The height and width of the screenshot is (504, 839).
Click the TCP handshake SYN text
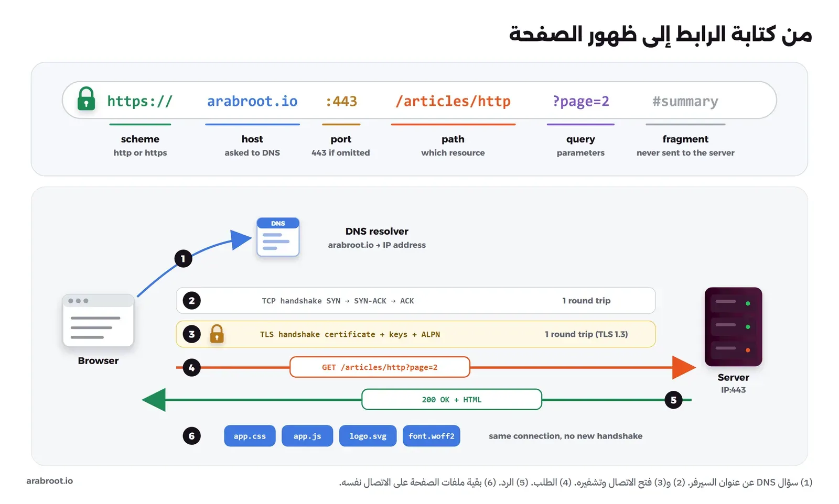tap(338, 301)
